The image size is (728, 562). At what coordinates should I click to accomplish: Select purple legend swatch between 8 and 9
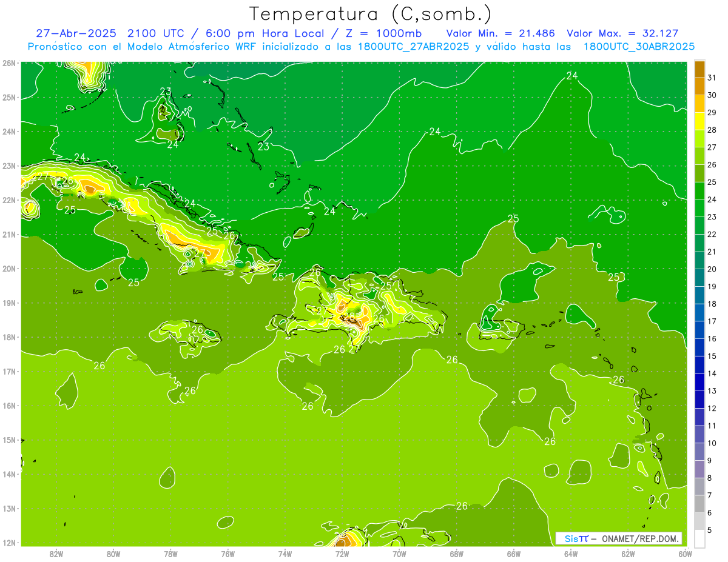click(x=699, y=469)
